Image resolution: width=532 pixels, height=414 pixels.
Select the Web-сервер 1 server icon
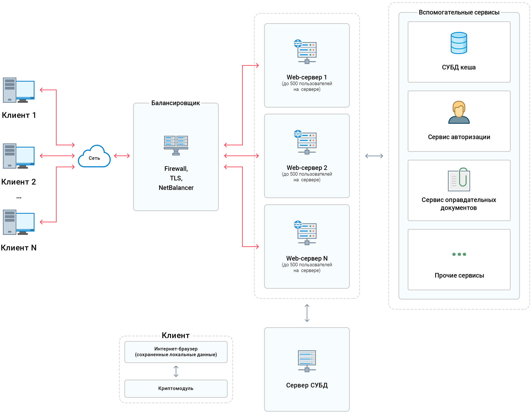pos(305,52)
